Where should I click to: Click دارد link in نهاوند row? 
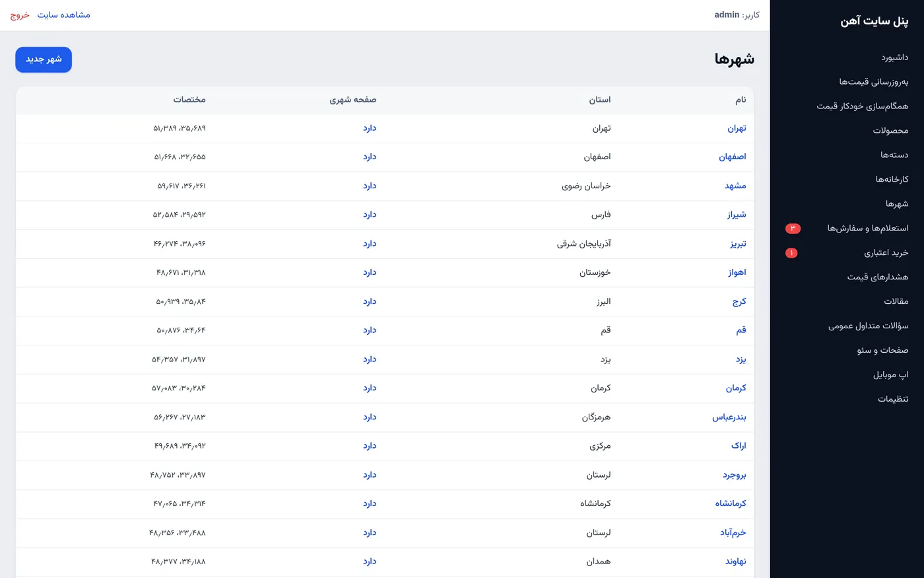[370, 561]
